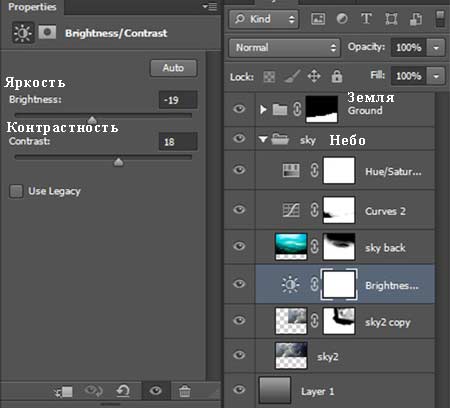Click the Hue/Saturation adjustment layer icon
Image resolution: width=450 pixels, height=408 pixels.
coord(291,170)
